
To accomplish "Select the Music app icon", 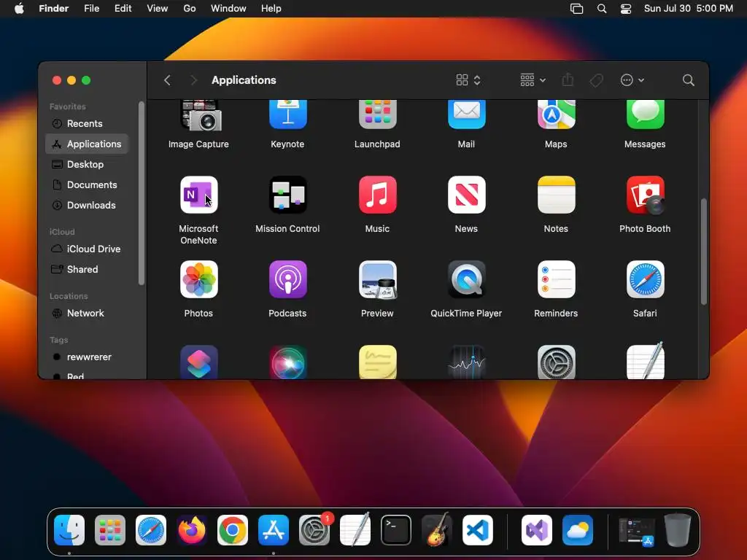I will pyautogui.click(x=377, y=195).
